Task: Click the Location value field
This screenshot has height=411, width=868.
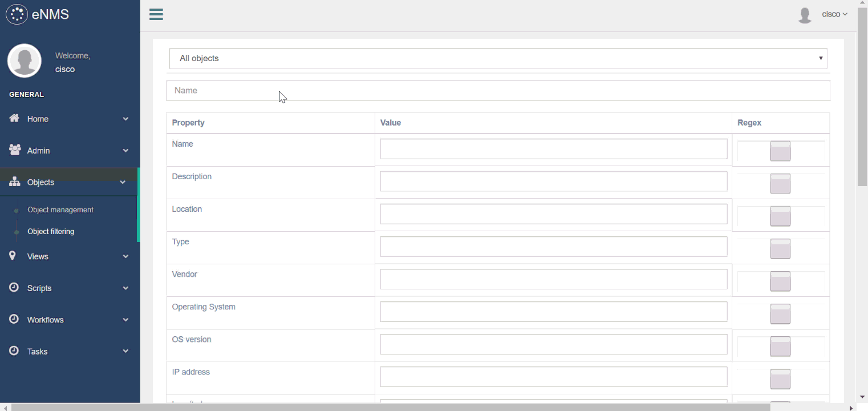Action: [x=554, y=213]
